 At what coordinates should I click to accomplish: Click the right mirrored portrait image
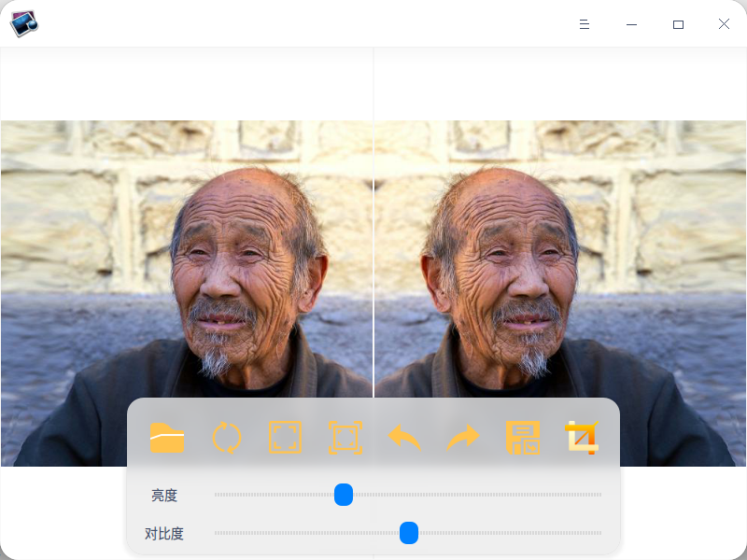560,293
